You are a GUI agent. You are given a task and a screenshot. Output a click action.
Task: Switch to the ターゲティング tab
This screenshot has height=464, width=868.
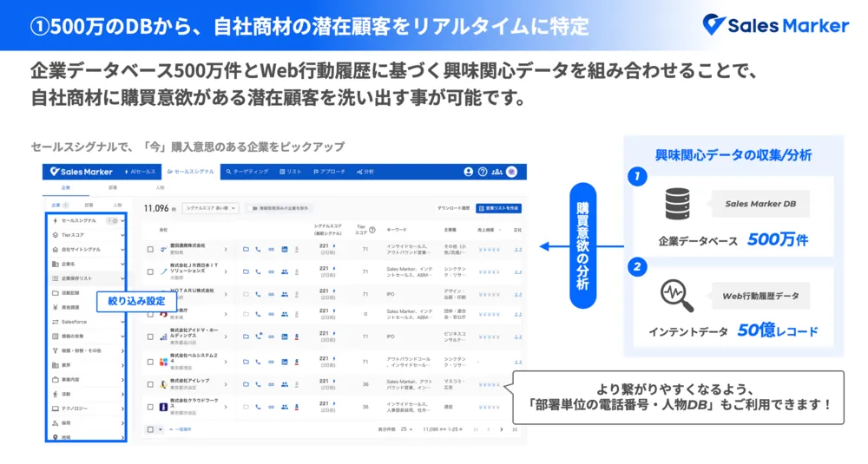tap(250, 172)
